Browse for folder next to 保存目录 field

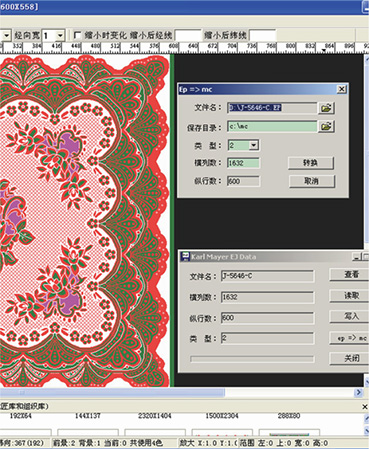pyautogui.click(x=326, y=126)
